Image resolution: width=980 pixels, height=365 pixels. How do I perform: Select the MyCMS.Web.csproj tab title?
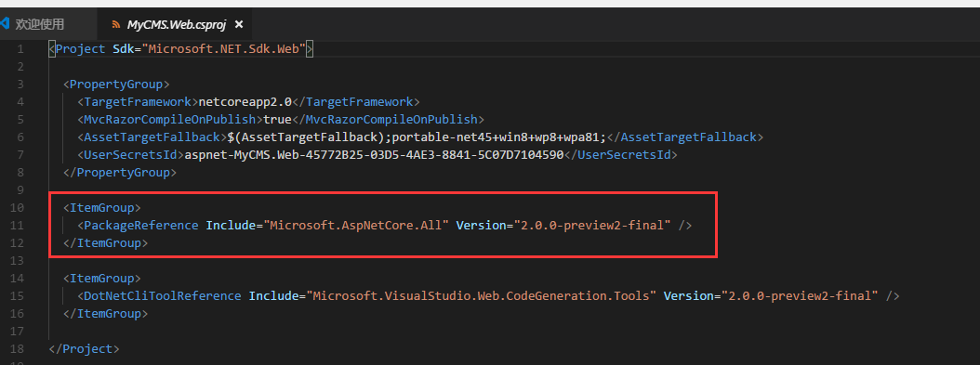pos(178,25)
